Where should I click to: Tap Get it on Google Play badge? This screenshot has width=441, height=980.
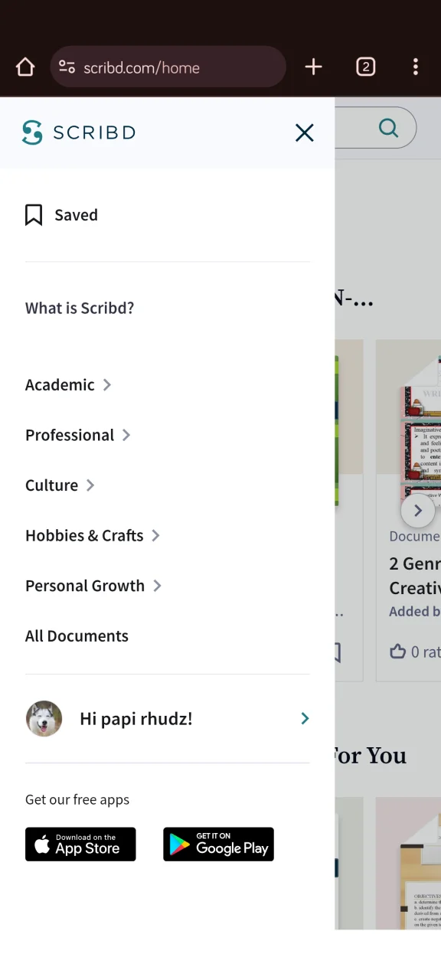[x=218, y=844]
